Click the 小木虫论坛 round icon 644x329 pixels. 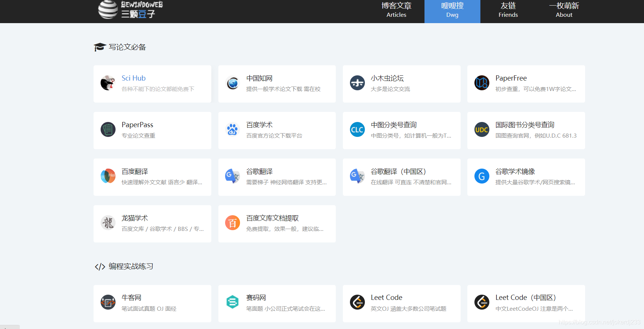[x=357, y=83]
